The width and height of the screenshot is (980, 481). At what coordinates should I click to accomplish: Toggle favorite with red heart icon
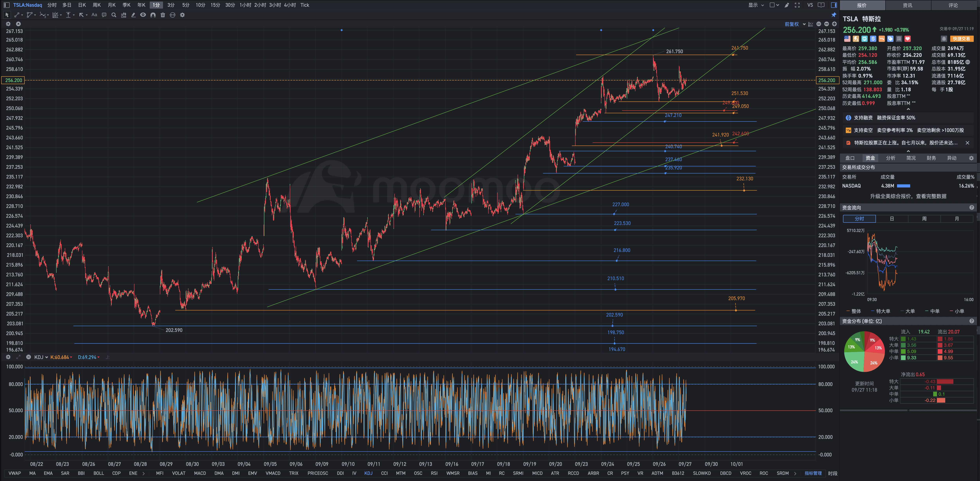(908, 39)
